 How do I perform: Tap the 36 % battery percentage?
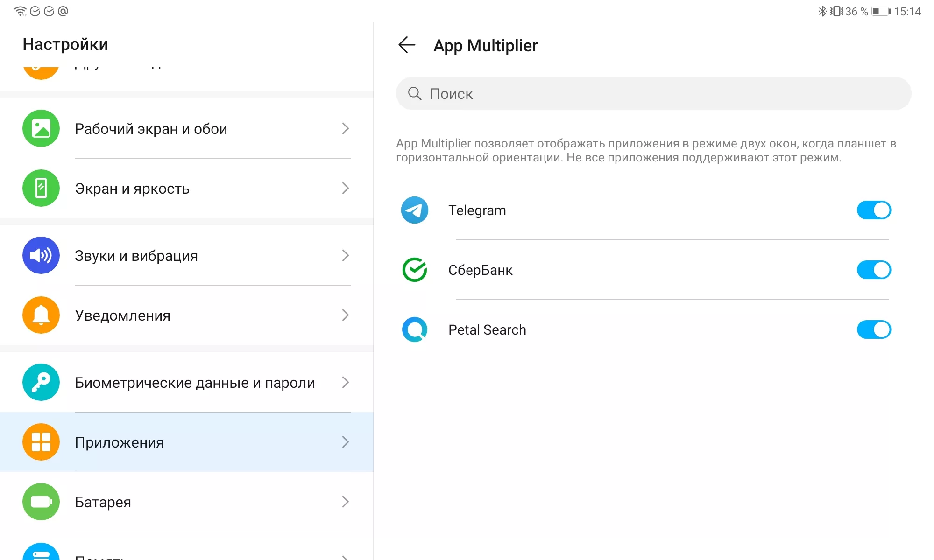(856, 11)
